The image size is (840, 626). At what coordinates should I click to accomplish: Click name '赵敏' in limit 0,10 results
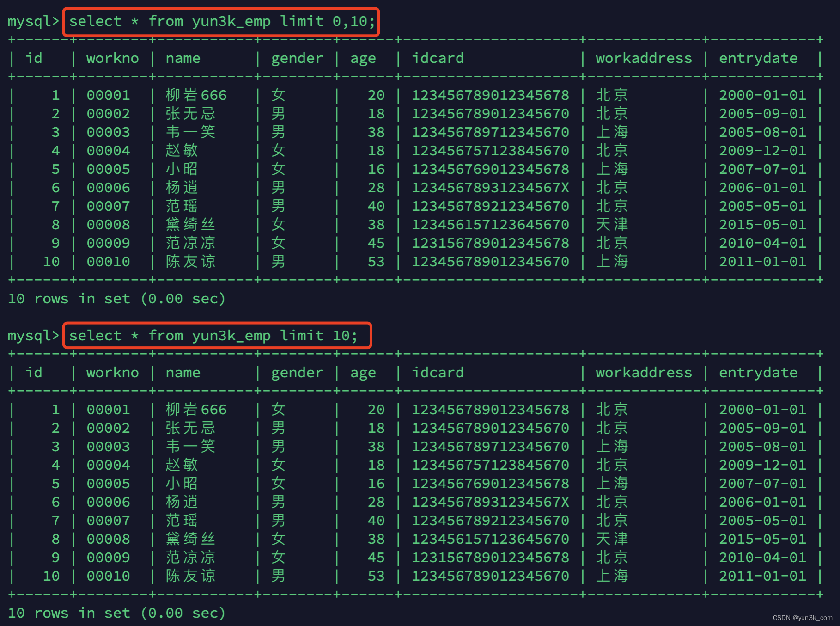(182, 151)
